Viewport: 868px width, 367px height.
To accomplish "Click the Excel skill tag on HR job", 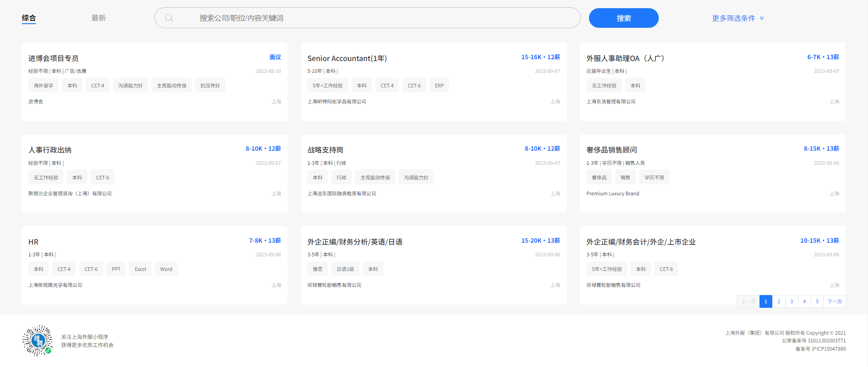I will 140,269.
